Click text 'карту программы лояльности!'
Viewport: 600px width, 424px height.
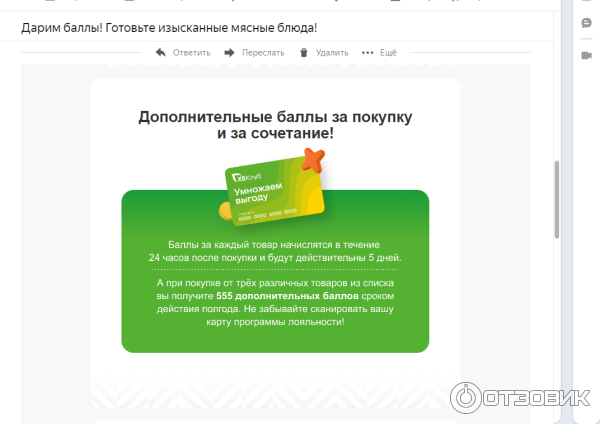tap(275, 322)
